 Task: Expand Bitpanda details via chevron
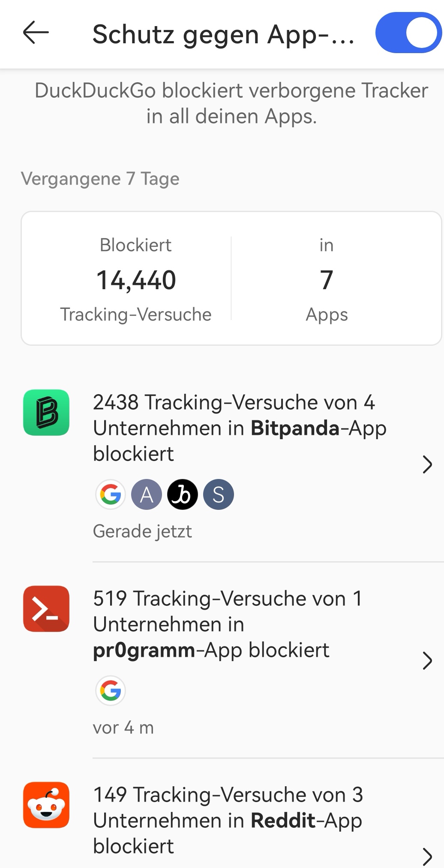pyautogui.click(x=427, y=464)
